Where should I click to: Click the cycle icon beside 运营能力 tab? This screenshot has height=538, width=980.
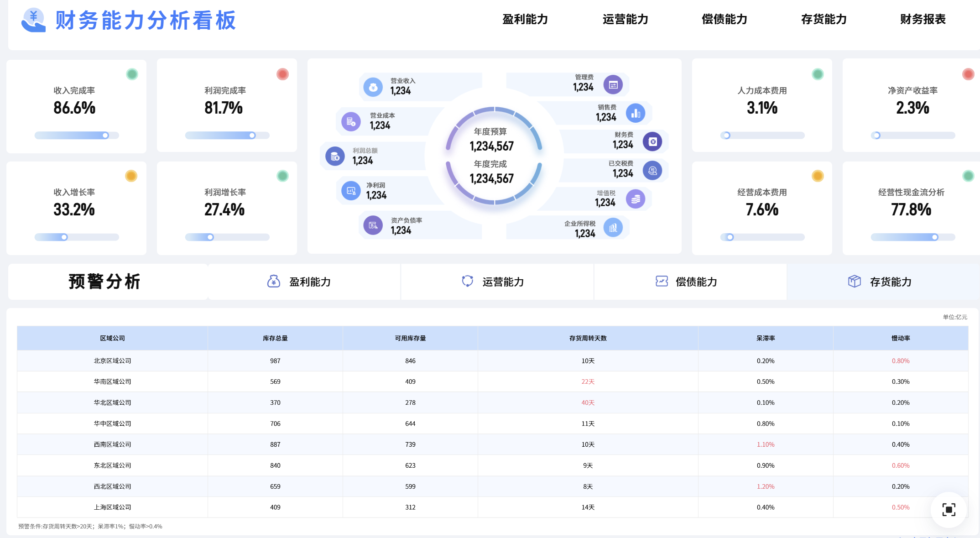point(468,281)
